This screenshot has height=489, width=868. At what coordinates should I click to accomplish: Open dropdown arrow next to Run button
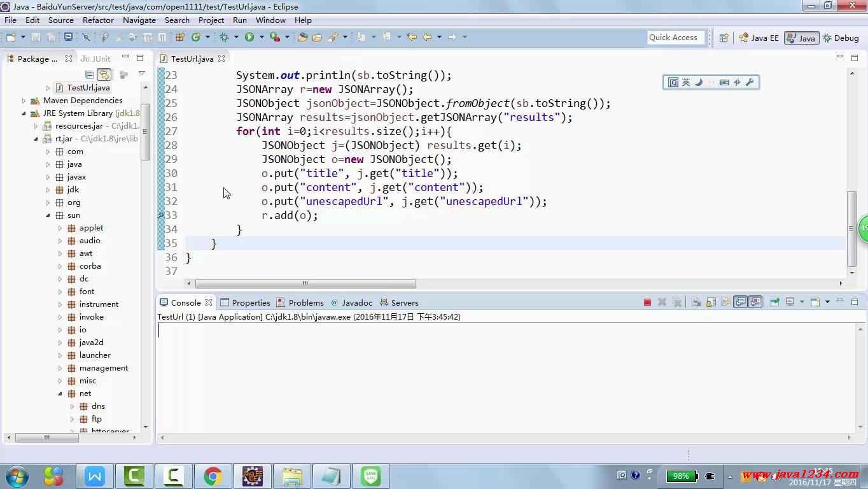point(262,37)
